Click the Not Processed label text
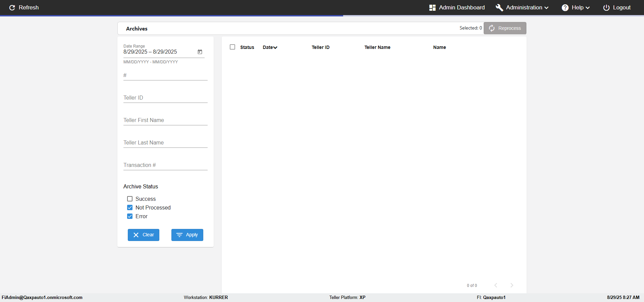 point(153,207)
